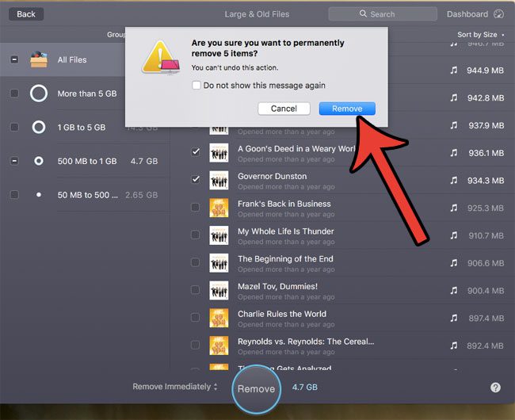Image resolution: width=515 pixels, height=420 pixels.
Task: Tick 'Do not show this message again'
Action: click(x=196, y=86)
